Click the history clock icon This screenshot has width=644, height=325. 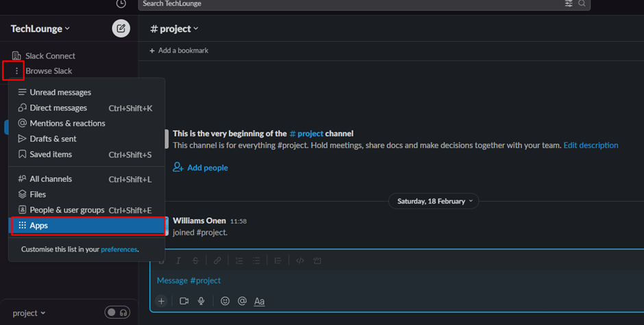[x=121, y=3]
